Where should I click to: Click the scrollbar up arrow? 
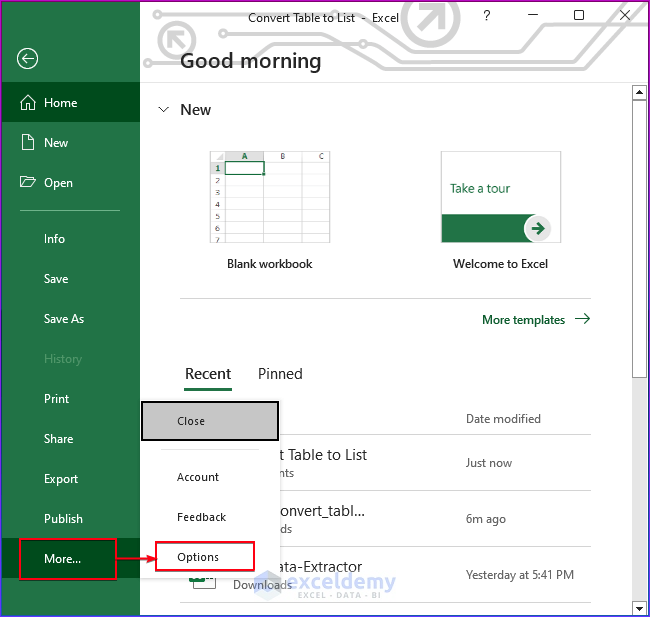tap(639, 92)
